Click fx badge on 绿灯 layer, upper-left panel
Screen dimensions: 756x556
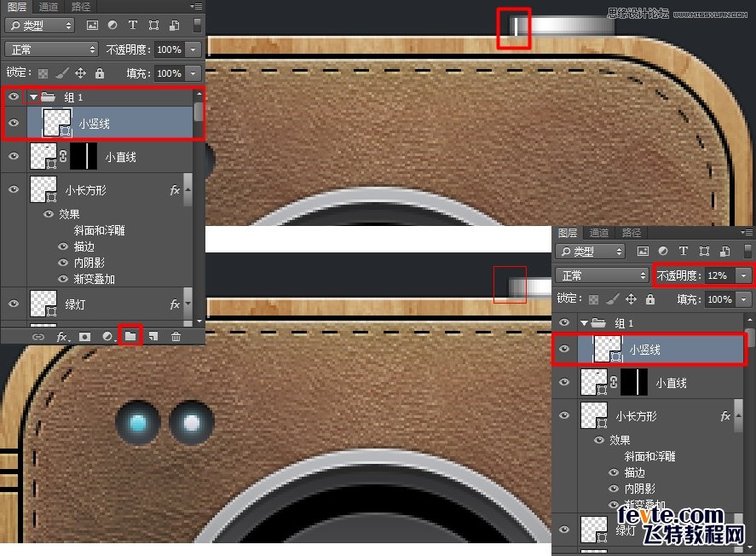(175, 304)
